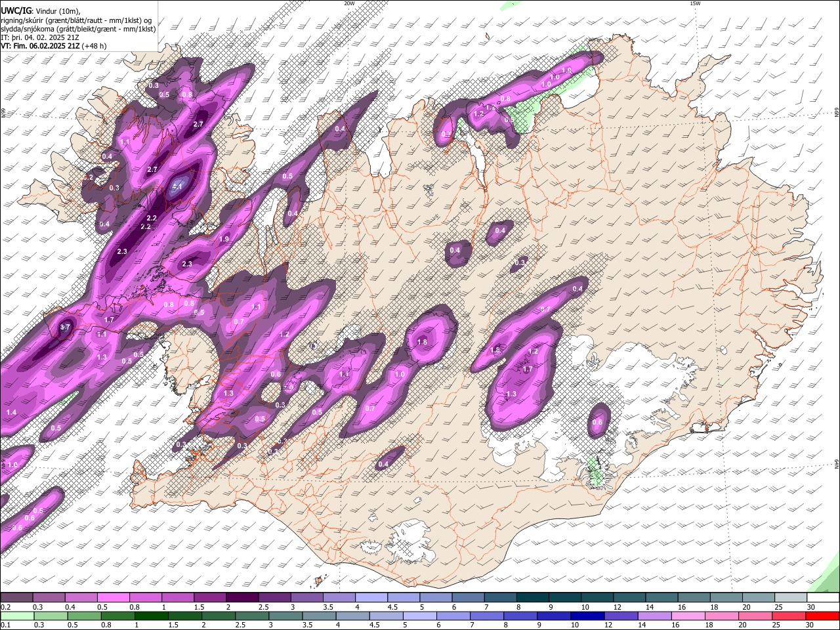This screenshot has width=840, height=630.
Task: Select the darkest green 1 swatch, bottom legend row
Action: (x=151, y=616)
